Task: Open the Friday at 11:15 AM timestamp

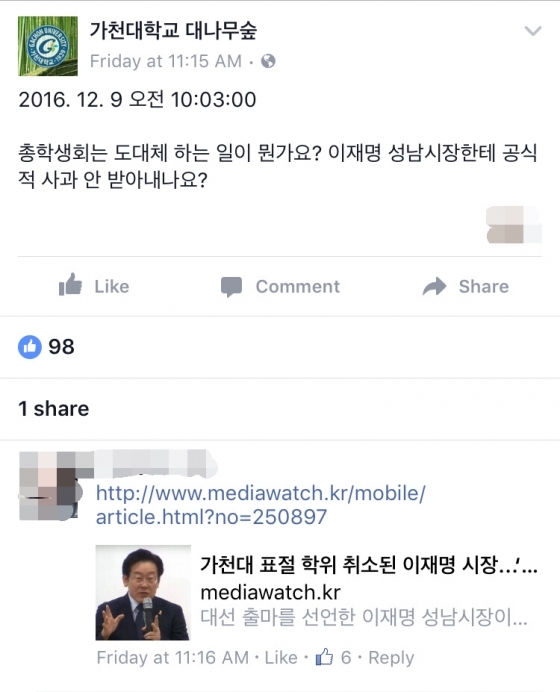Action: (166, 61)
